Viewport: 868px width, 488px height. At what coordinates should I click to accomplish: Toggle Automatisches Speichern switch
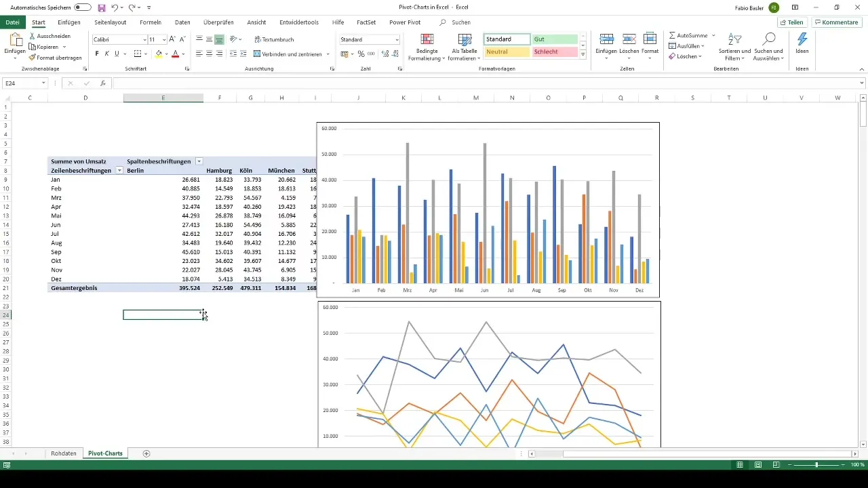click(x=83, y=7)
